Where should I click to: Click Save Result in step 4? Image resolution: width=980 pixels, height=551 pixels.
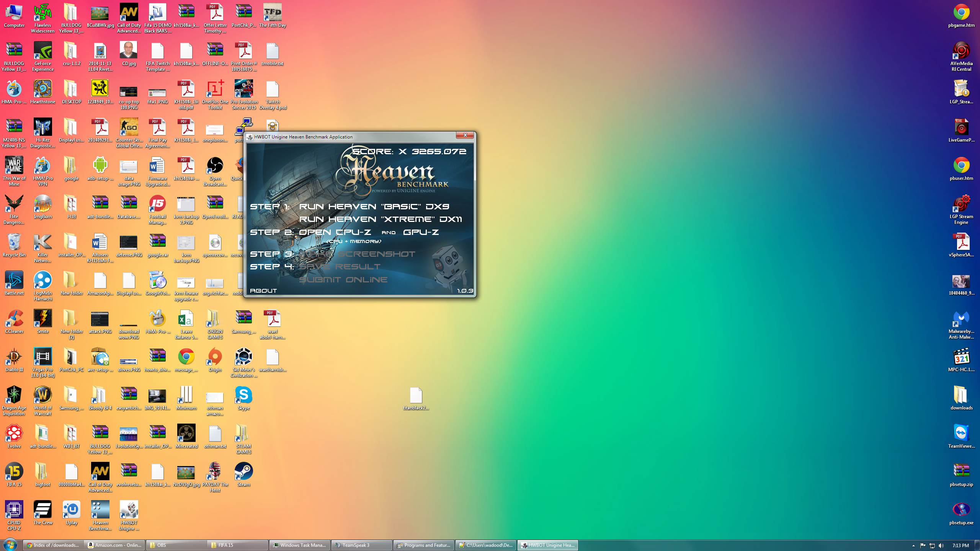tap(340, 267)
